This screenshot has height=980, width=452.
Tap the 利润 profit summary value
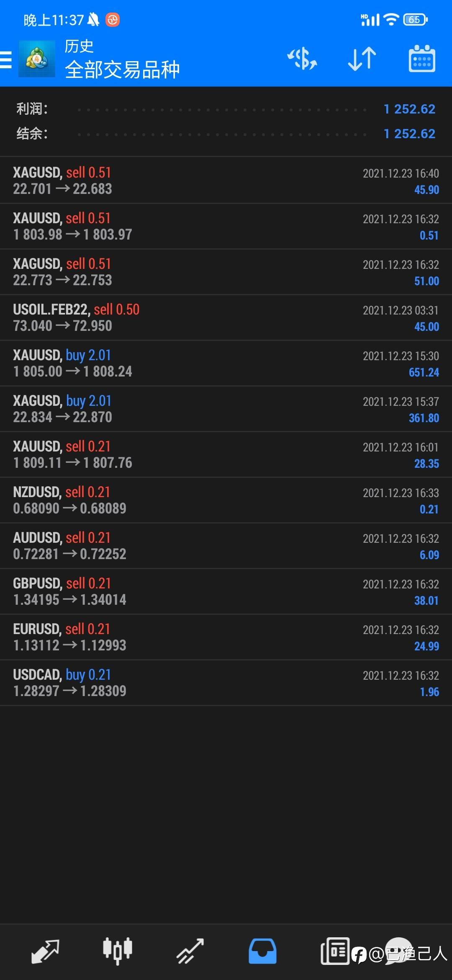[410, 109]
